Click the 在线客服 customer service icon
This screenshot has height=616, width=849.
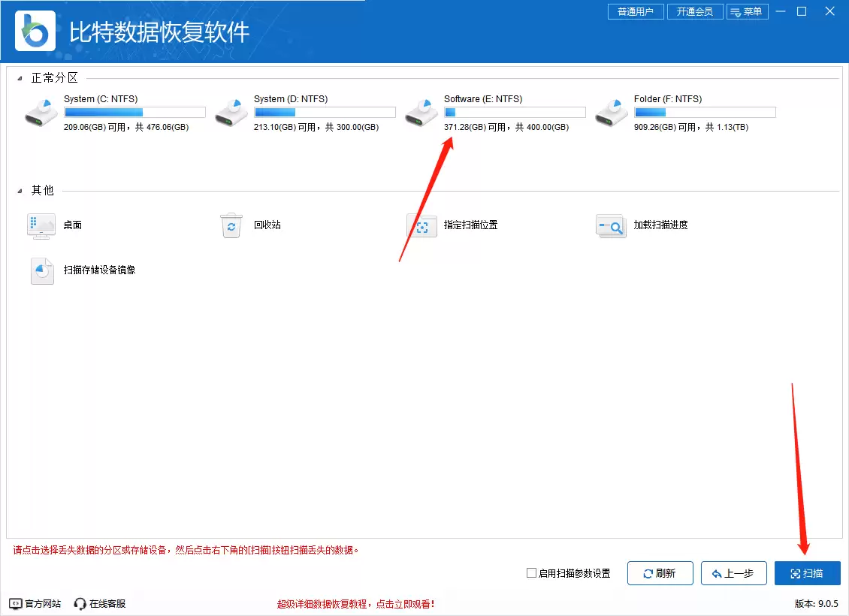[x=79, y=603]
